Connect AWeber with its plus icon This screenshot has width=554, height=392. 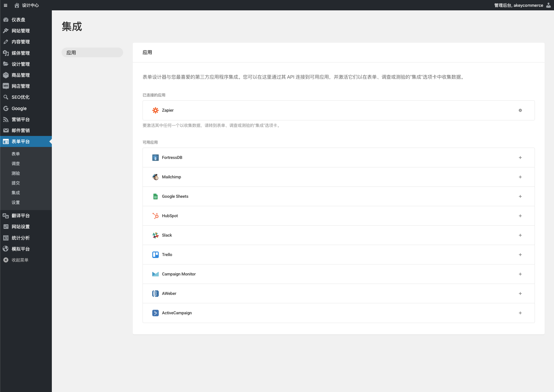click(x=520, y=294)
